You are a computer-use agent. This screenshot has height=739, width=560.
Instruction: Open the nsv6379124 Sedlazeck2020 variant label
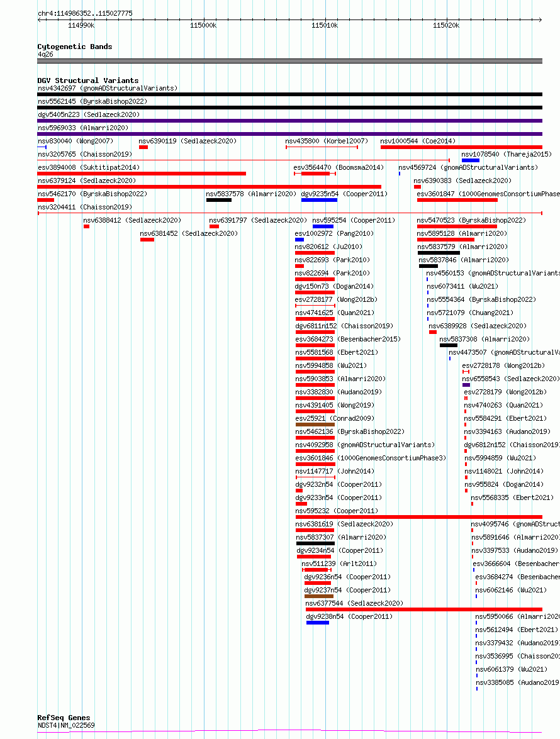(x=87, y=181)
